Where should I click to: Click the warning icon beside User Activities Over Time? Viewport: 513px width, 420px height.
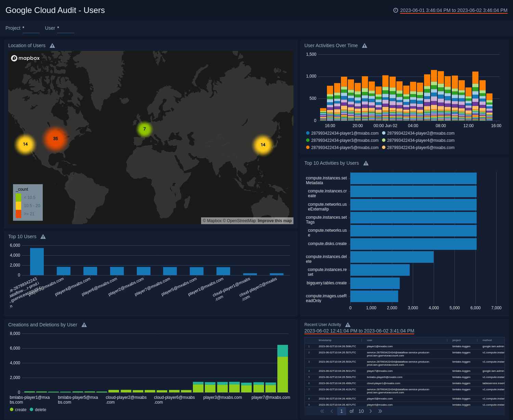click(365, 45)
